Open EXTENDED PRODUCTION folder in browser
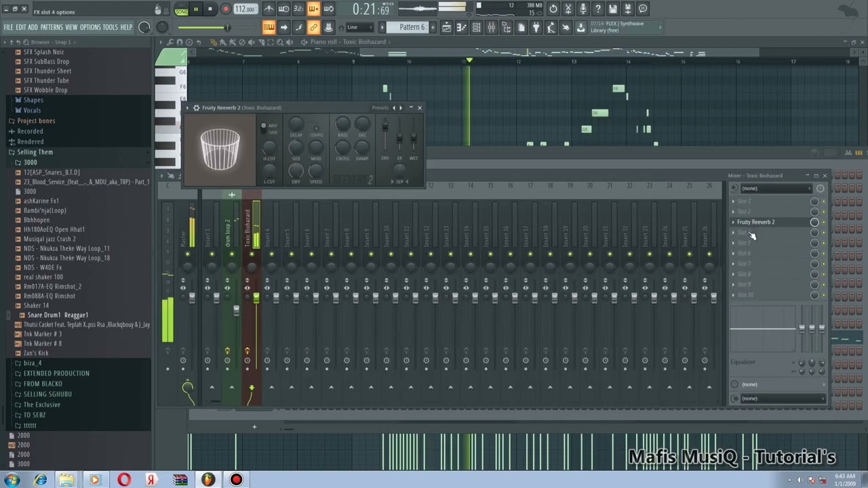868x488 pixels. pyautogui.click(x=56, y=373)
